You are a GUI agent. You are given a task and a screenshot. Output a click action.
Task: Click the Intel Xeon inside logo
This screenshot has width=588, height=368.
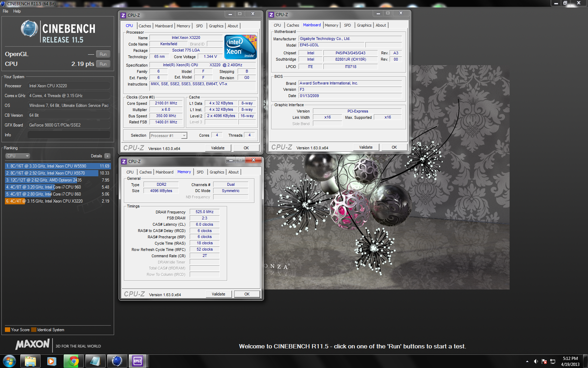pyautogui.click(x=240, y=47)
